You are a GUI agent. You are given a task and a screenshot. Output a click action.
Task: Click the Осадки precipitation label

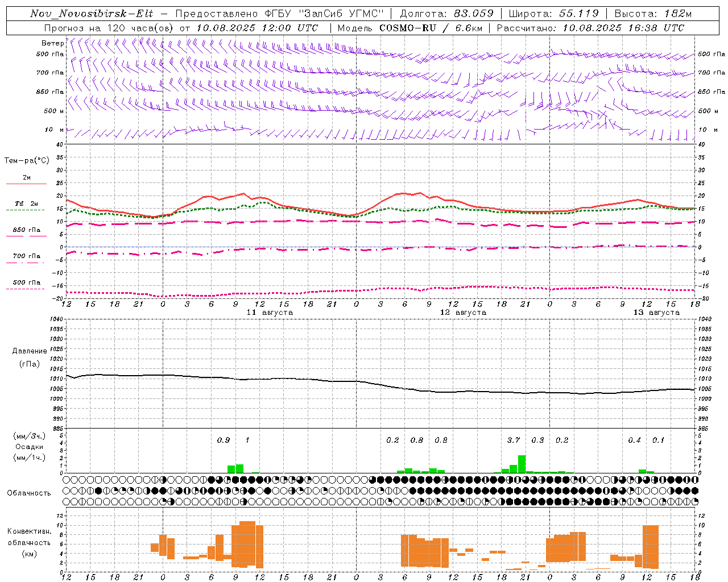(x=29, y=447)
